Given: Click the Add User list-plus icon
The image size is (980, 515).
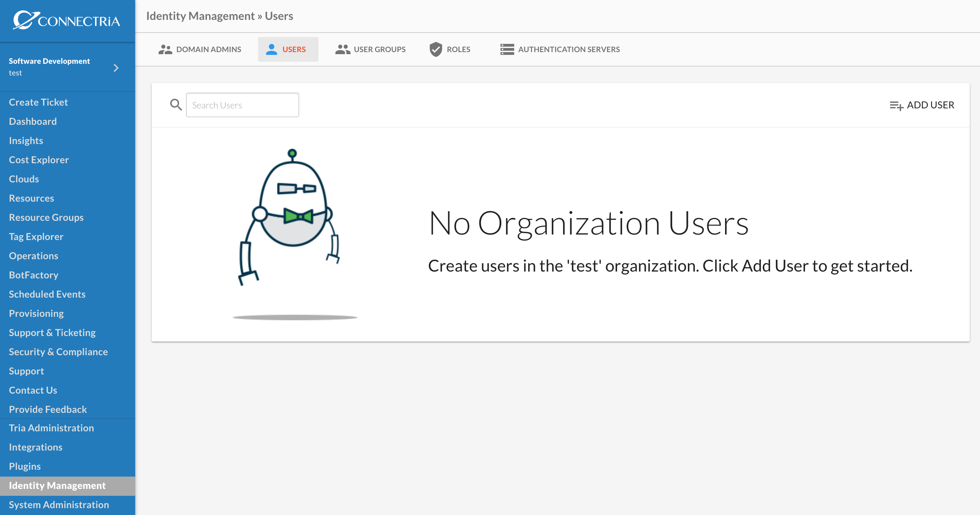Looking at the screenshot, I should tap(896, 106).
